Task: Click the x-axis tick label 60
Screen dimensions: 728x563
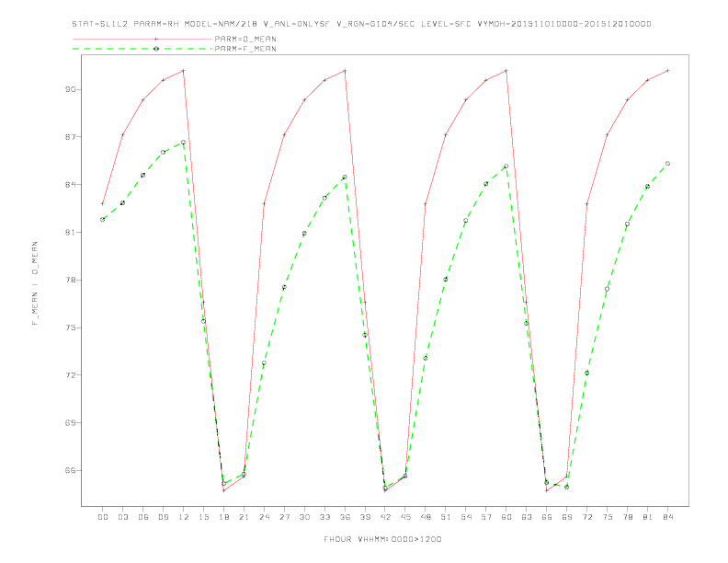Action: [506, 517]
